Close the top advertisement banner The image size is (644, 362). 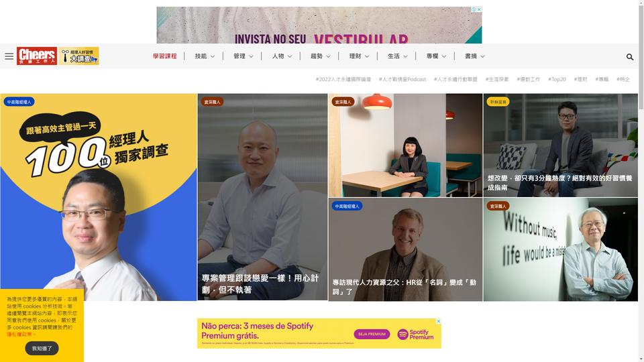(x=479, y=9)
